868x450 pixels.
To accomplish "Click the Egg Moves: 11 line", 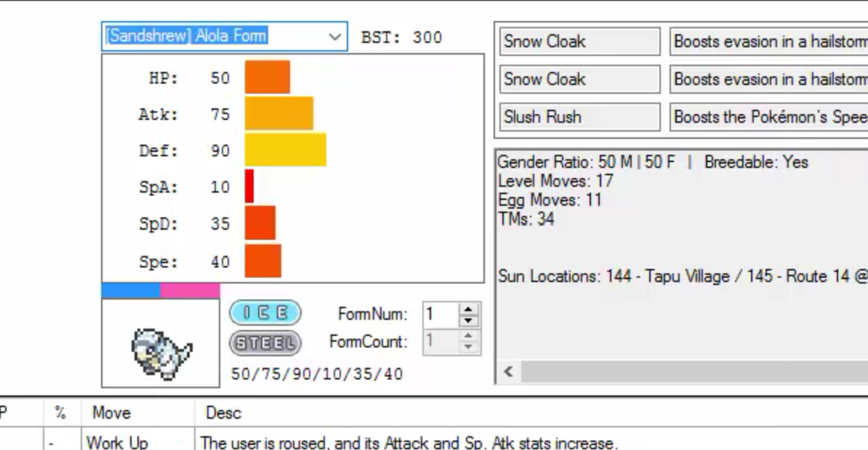I will pyautogui.click(x=550, y=200).
